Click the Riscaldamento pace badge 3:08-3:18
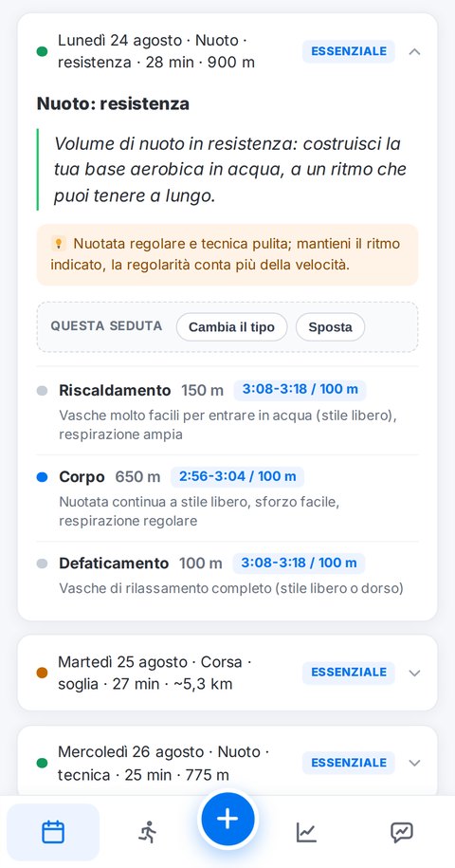455x868 pixels. pos(300,390)
